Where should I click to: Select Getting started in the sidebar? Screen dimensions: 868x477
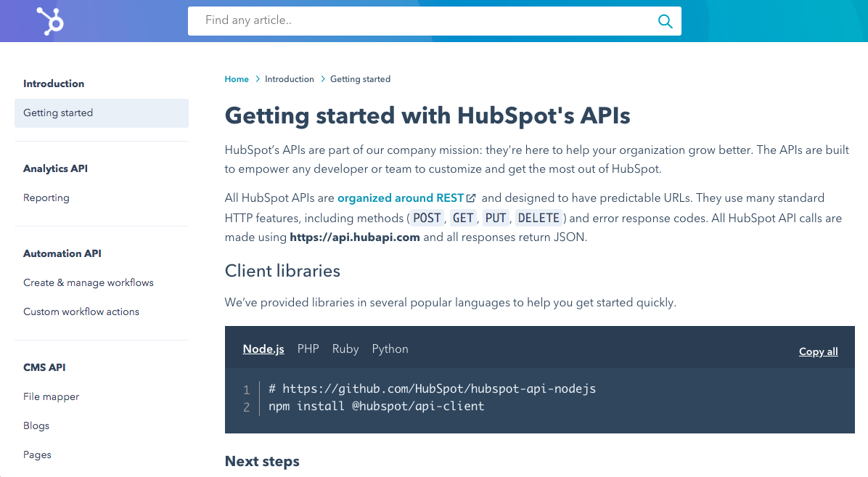102,113
